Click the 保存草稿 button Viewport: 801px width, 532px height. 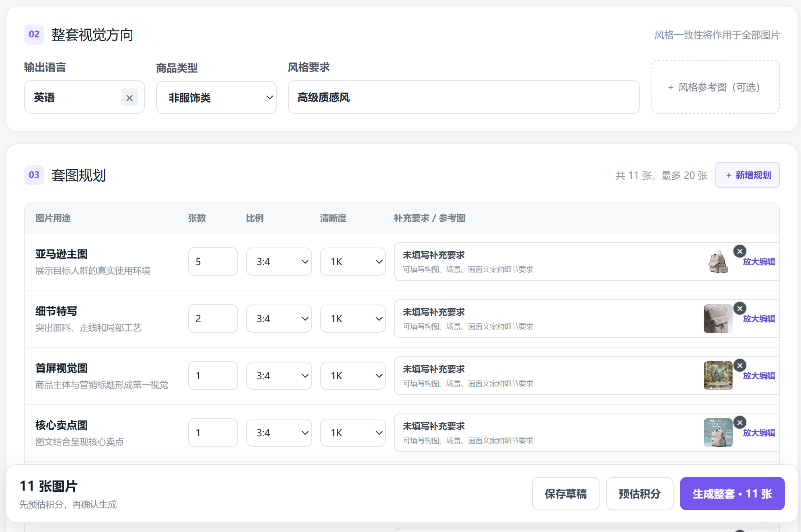(x=566, y=494)
